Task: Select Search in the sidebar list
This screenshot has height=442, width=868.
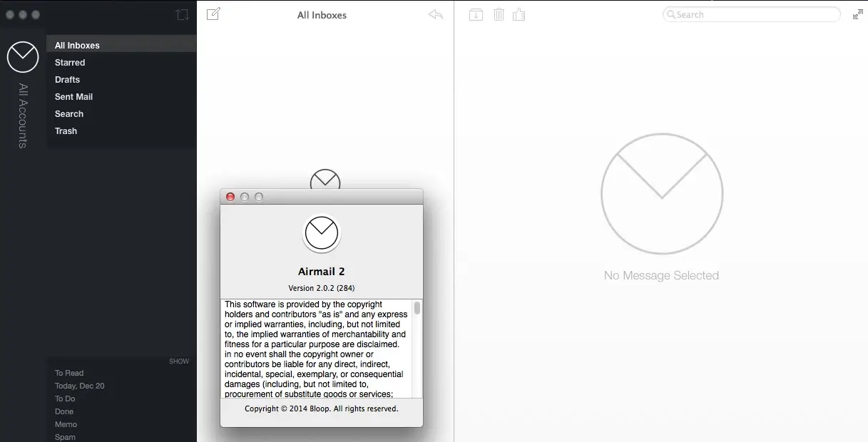Action: point(121,114)
